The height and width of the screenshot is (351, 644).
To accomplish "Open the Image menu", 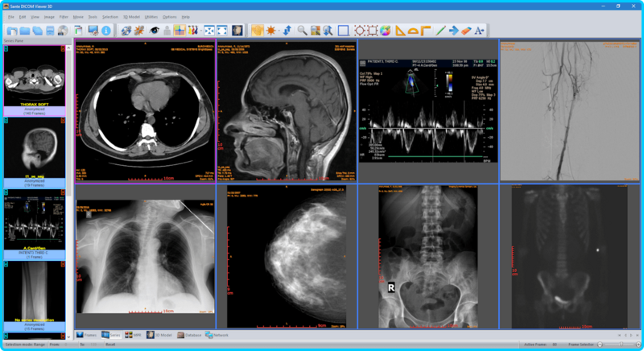I will [x=49, y=17].
